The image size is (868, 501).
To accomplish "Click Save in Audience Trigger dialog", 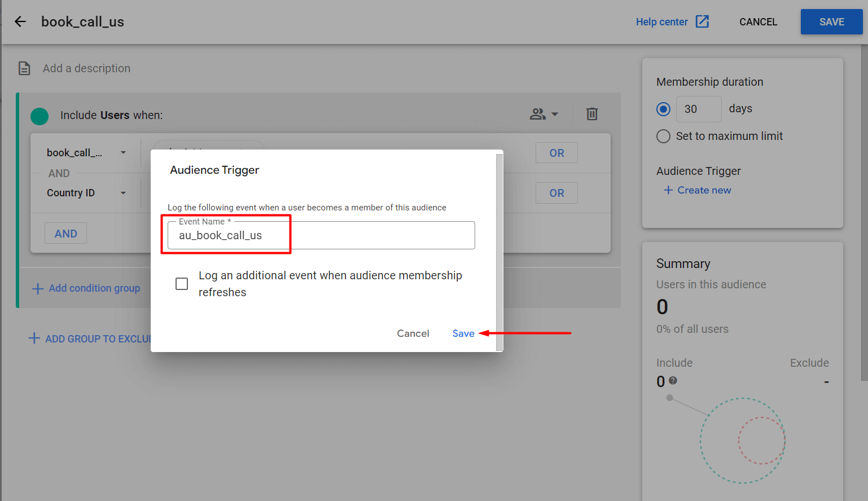I will coord(463,333).
